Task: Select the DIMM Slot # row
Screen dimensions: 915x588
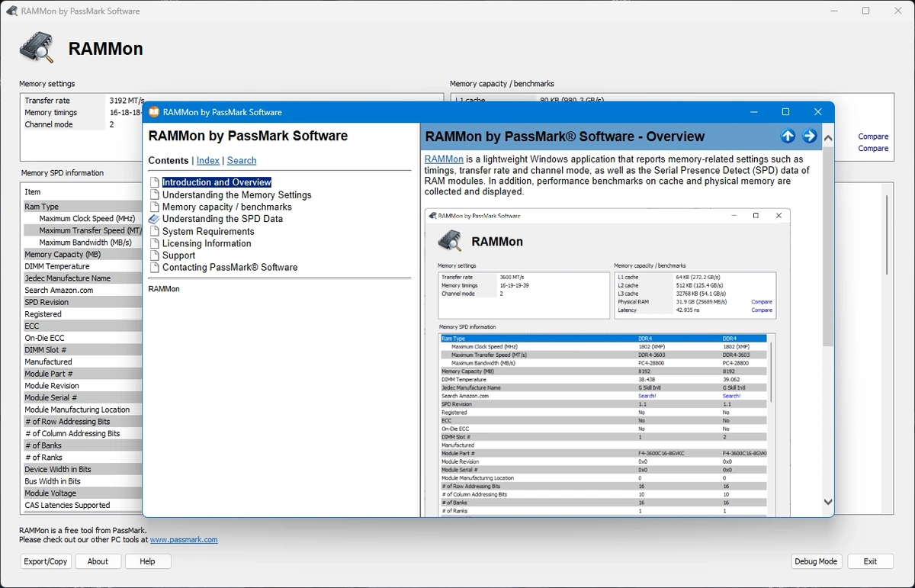Action: [x=82, y=350]
